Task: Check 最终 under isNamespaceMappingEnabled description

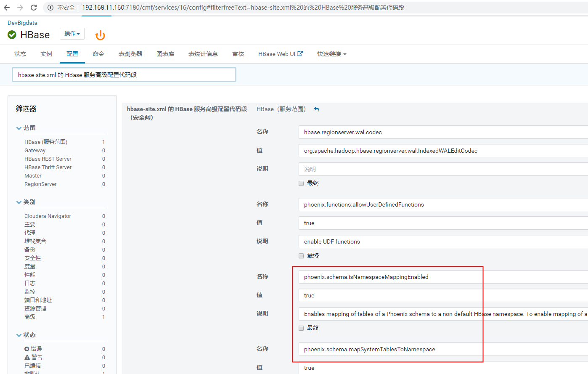Action: tap(301, 328)
